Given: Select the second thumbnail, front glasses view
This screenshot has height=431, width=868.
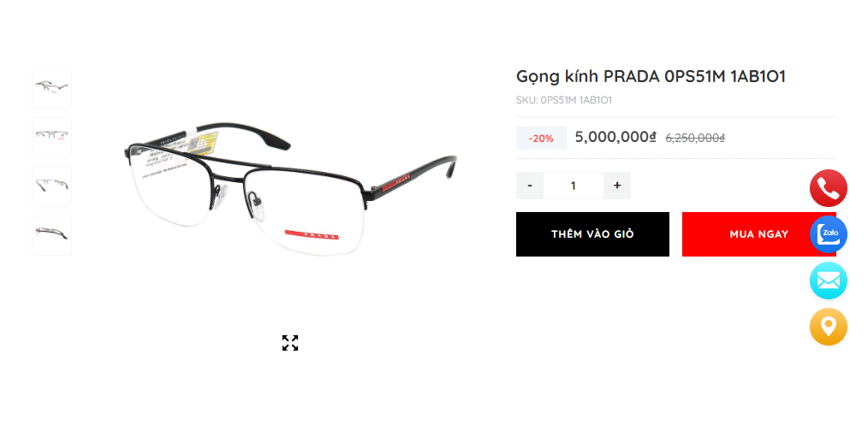Looking at the screenshot, I should point(51,137).
